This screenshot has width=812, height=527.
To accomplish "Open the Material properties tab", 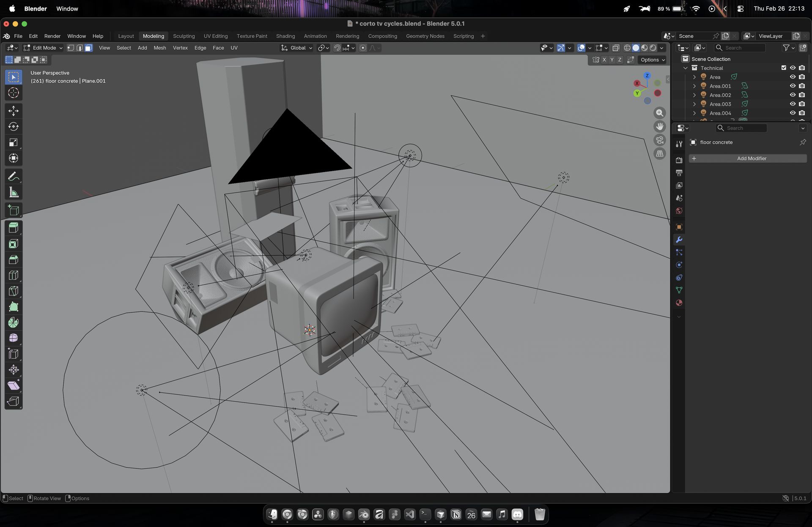I will tap(679, 303).
